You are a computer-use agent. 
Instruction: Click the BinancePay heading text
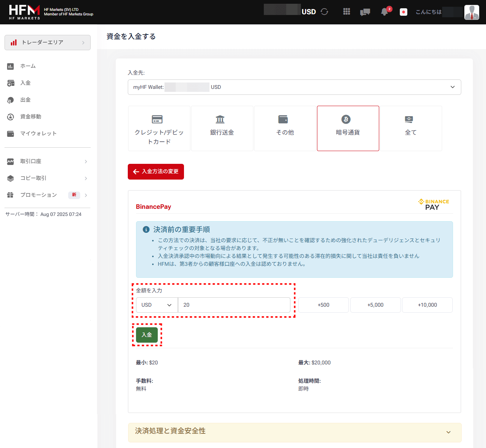pos(153,207)
